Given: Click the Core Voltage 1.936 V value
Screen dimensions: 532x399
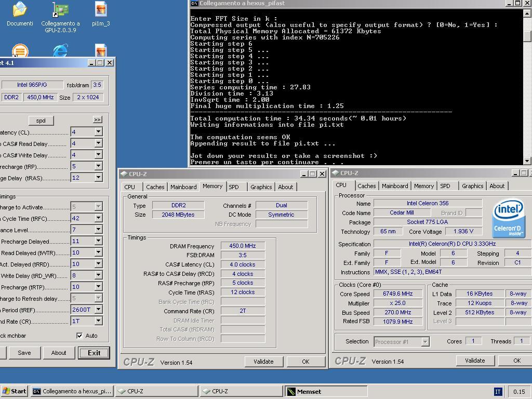Looking at the screenshot, I should pos(463,231).
